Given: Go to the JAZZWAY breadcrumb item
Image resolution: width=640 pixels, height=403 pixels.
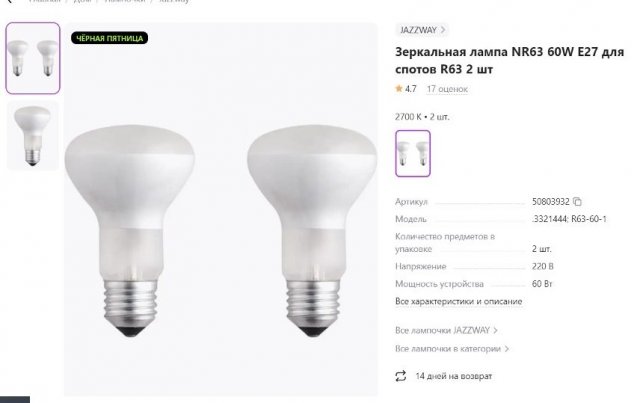Looking at the screenshot, I should point(174,2).
